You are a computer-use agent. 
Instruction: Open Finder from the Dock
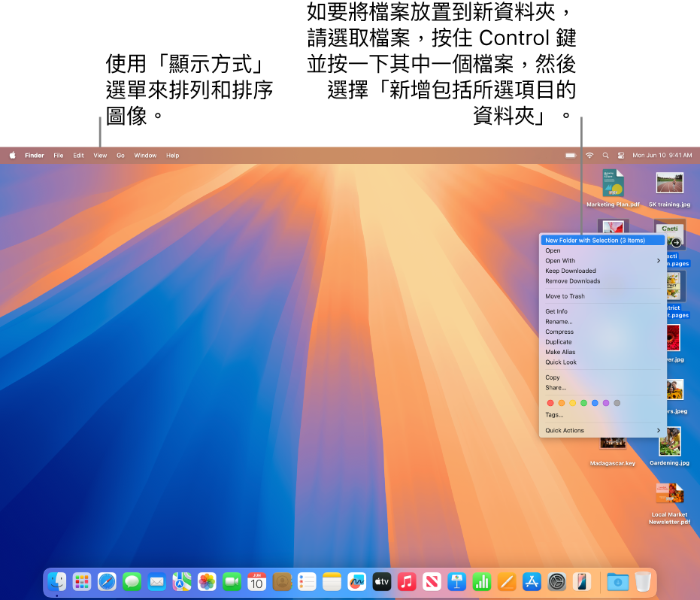pos(57,582)
